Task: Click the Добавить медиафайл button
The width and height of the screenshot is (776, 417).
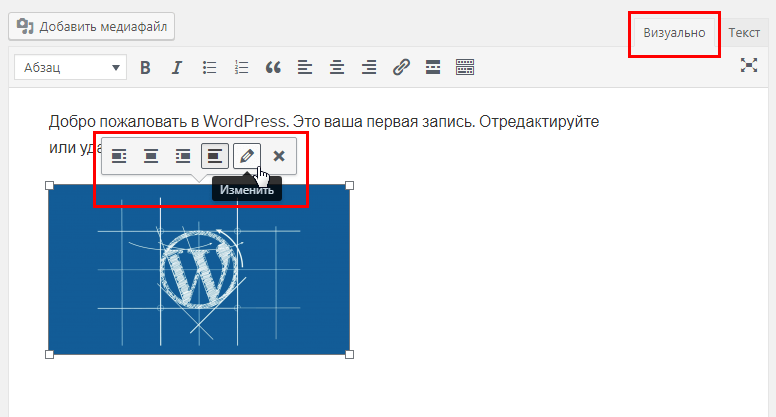Action: tap(92, 27)
